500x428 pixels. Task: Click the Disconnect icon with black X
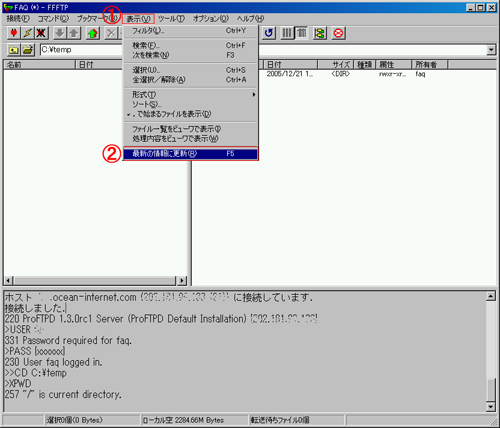[x=41, y=33]
